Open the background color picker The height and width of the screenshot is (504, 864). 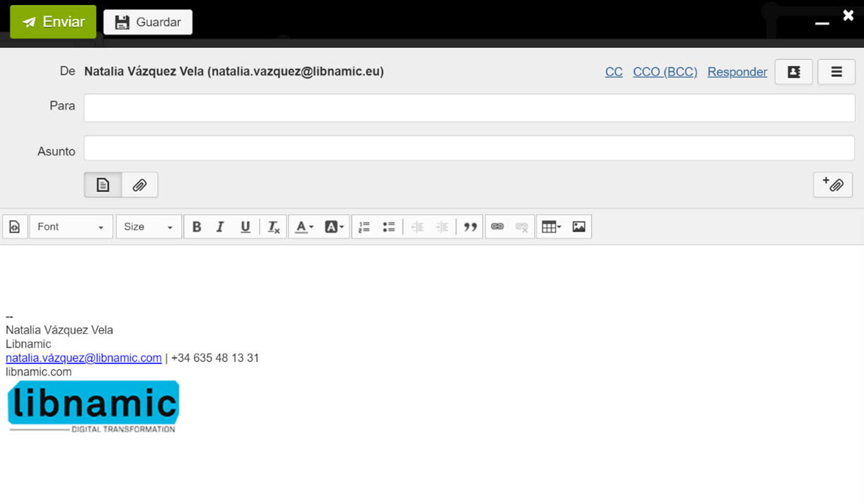click(x=334, y=227)
